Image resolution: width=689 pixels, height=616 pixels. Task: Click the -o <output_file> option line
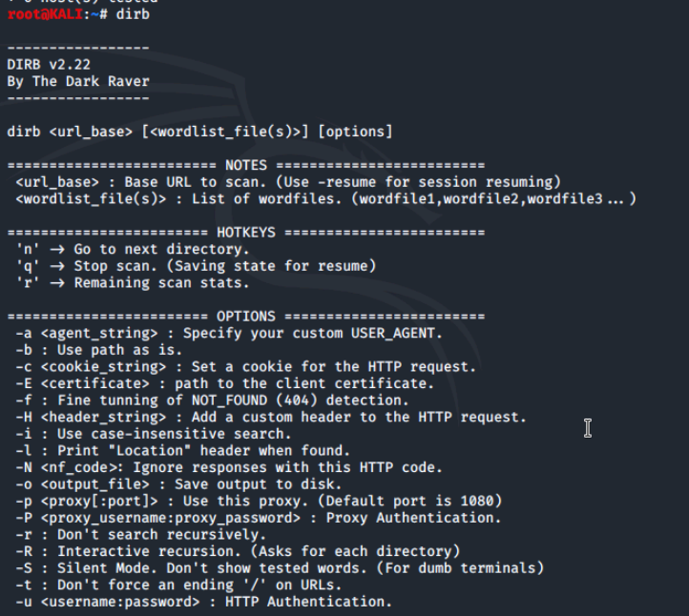178,484
